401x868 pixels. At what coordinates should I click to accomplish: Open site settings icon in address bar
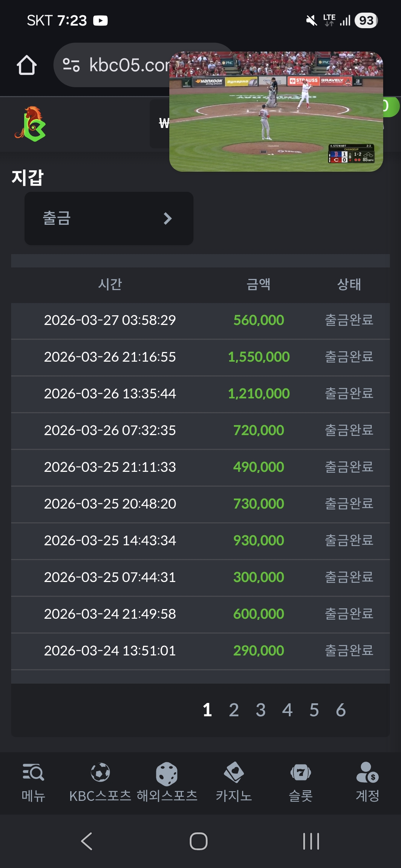[71, 65]
